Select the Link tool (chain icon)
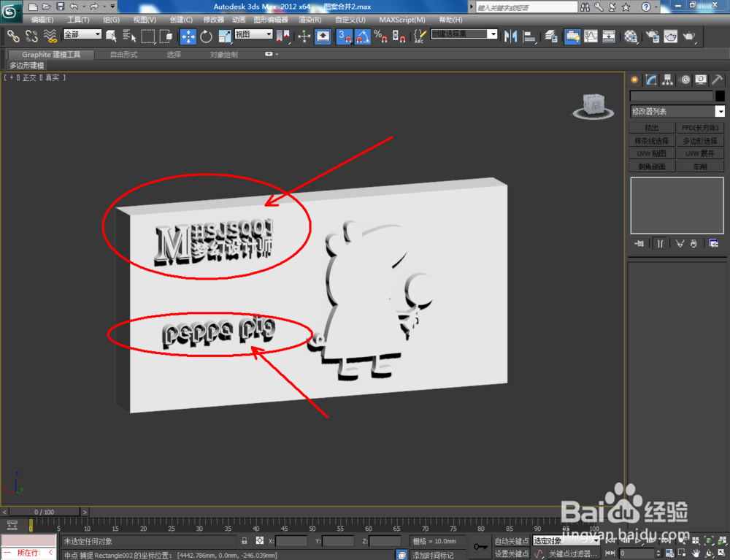Screen dimensions: 730x560 12,36
